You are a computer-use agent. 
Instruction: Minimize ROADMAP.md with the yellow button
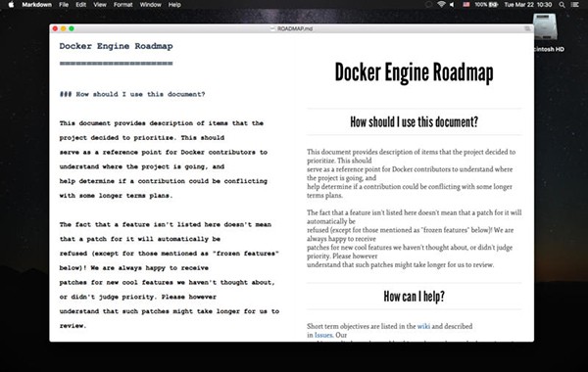(64, 28)
